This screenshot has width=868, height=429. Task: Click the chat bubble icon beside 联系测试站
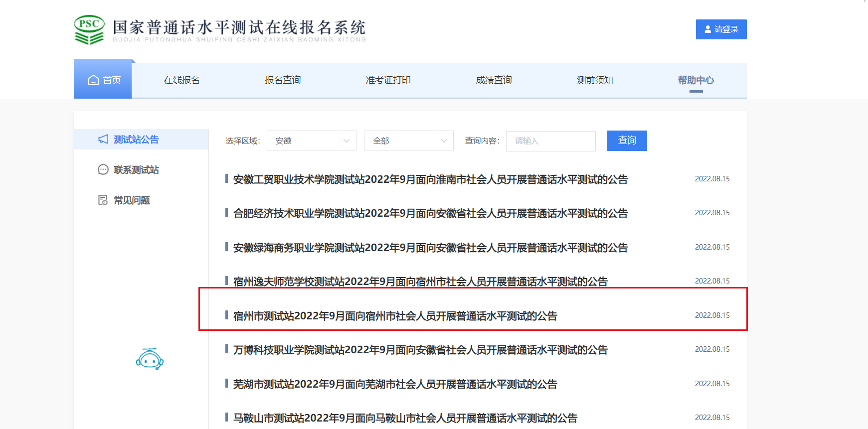click(103, 170)
